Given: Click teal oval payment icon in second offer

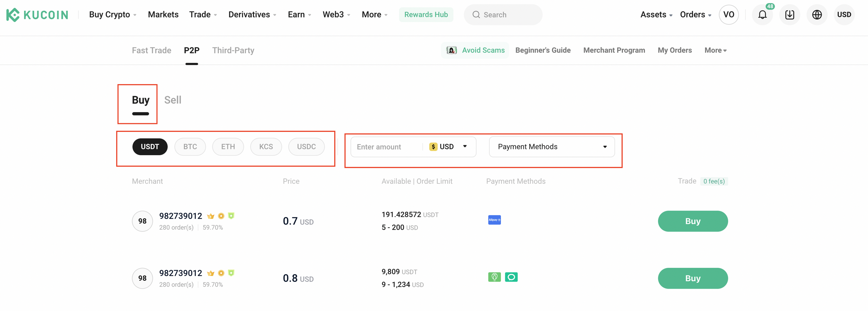Looking at the screenshot, I should tap(511, 277).
